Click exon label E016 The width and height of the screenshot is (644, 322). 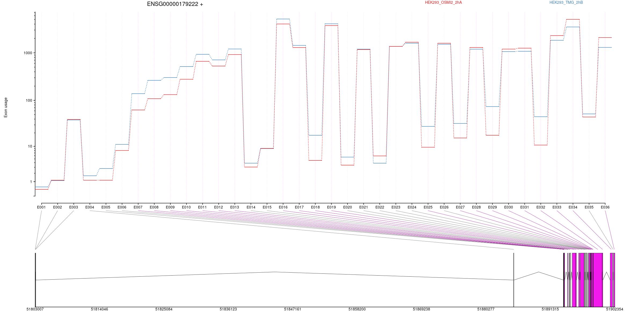coord(283,207)
